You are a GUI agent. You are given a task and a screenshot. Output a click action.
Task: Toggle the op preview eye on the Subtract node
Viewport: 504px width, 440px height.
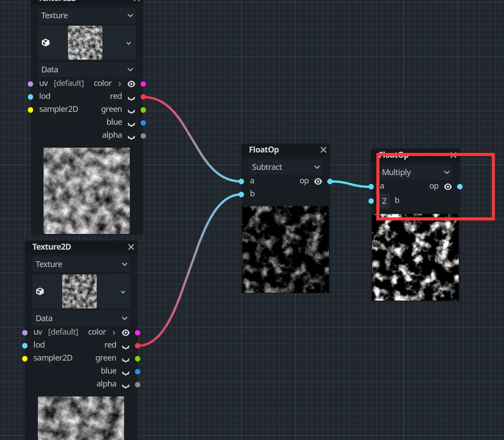pyautogui.click(x=318, y=182)
